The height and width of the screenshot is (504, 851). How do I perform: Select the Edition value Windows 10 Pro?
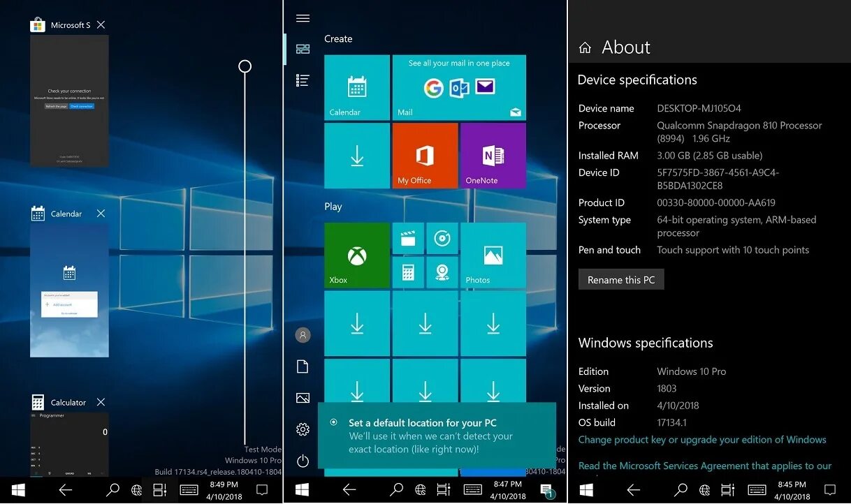coord(691,371)
